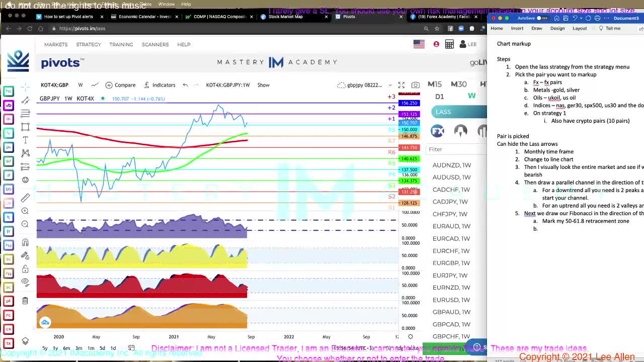Toggle magnet mode in chart toolbar
Screen dimensions: 644x362
pyautogui.click(x=25, y=243)
